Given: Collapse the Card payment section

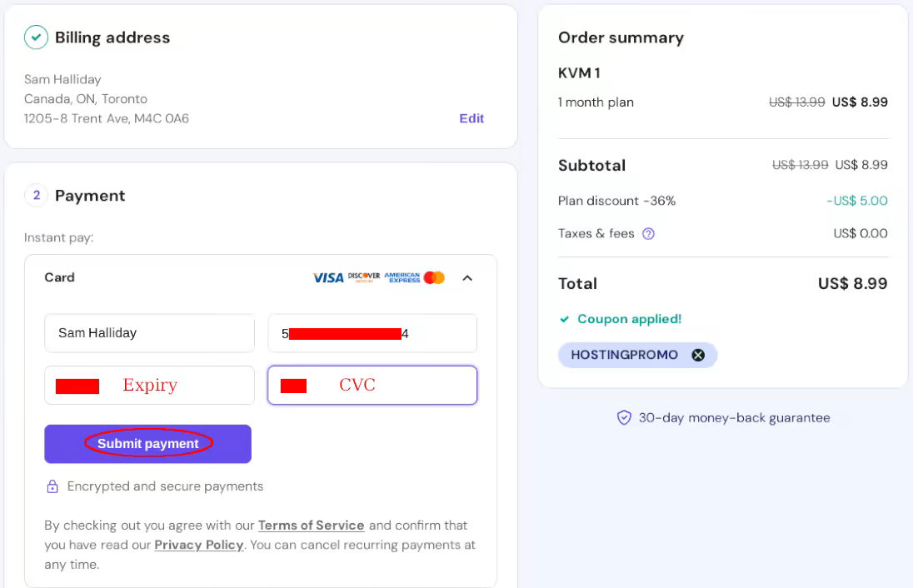Looking at the screenshot, I should point(467,278).
